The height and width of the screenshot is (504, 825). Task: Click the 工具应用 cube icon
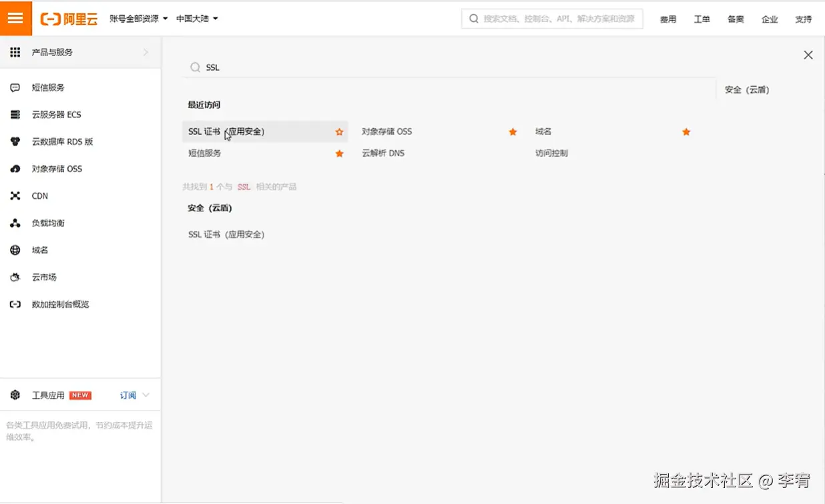pyautogui.click(x=15, y=395)
